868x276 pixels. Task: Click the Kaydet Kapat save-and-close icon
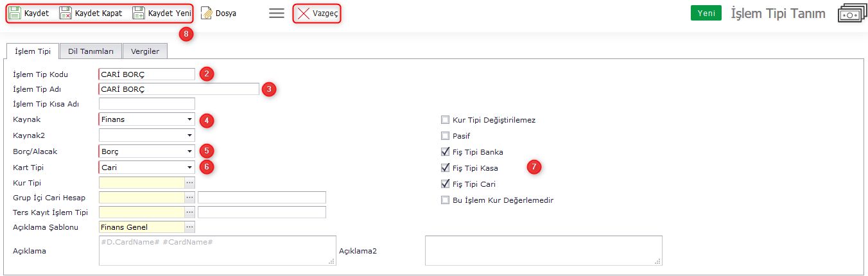point(65,13)
